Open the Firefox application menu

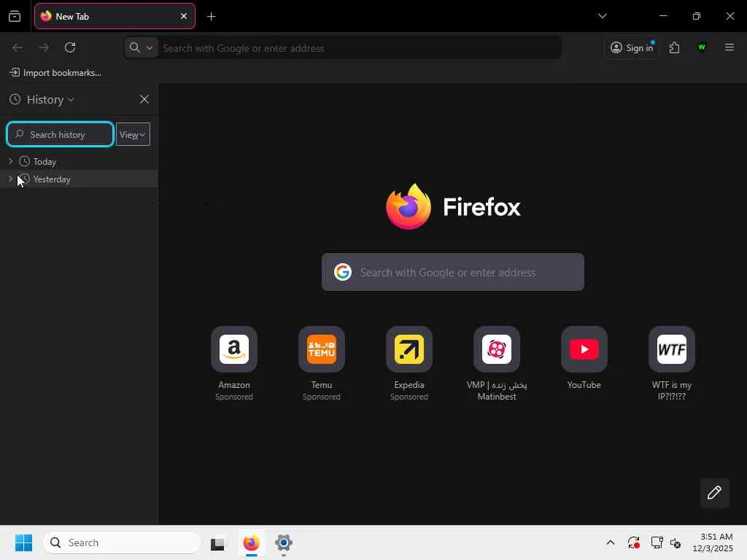coord(729,47)
